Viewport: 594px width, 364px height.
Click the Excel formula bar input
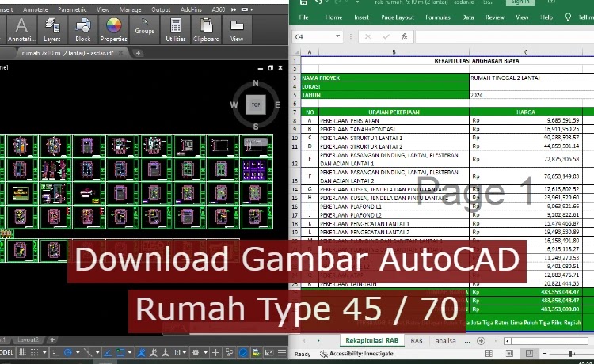tap(505, 36)
